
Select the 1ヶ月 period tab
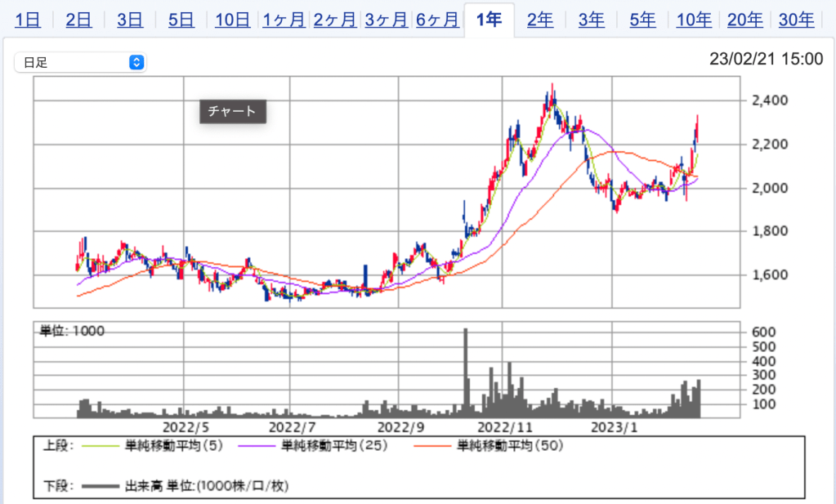[284, 20]
